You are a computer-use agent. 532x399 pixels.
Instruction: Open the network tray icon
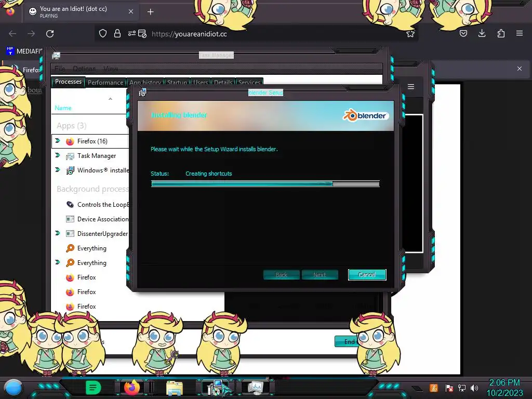pos(462,388)
